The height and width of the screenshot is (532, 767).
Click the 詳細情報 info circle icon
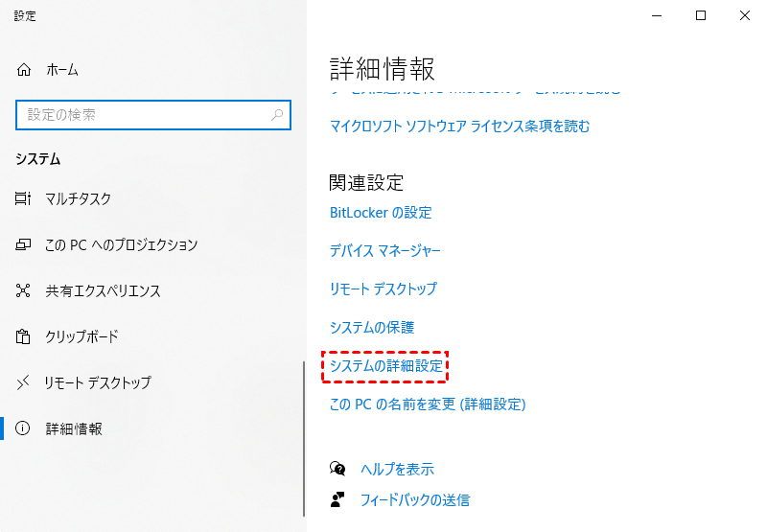22,428
